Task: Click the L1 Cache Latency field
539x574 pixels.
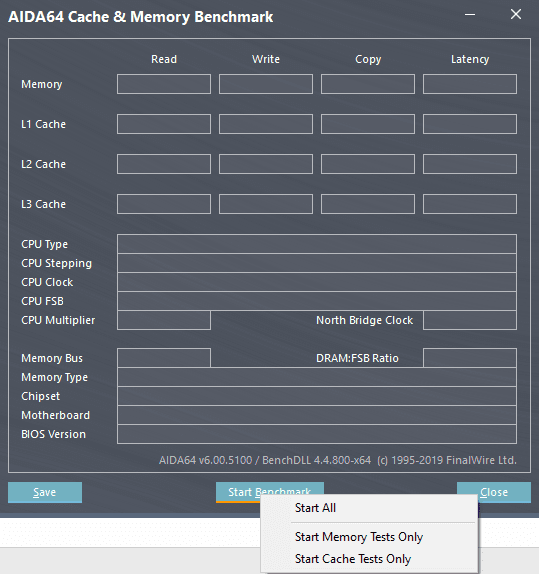Action: coord(470,124)
